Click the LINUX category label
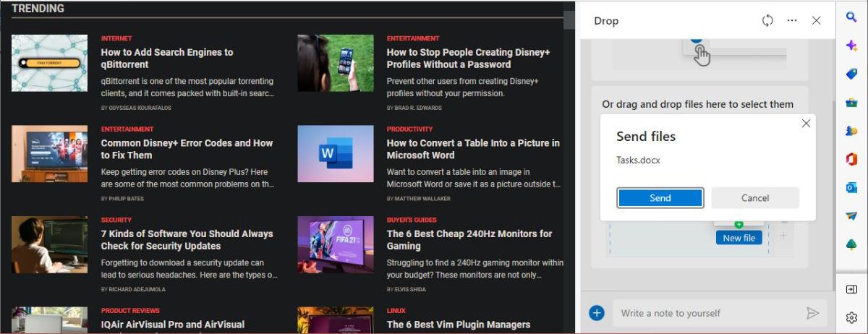 396,311
